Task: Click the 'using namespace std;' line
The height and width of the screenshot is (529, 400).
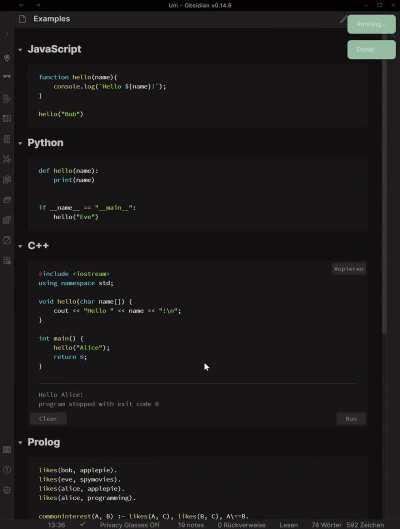Action: [x=76, y=283]
